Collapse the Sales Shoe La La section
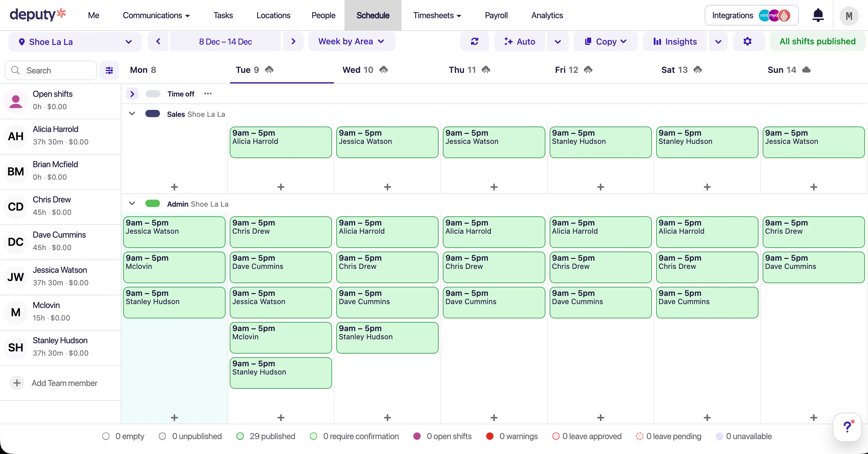Image resolution: width=868 pixels, height=454 pixels. 132,113
